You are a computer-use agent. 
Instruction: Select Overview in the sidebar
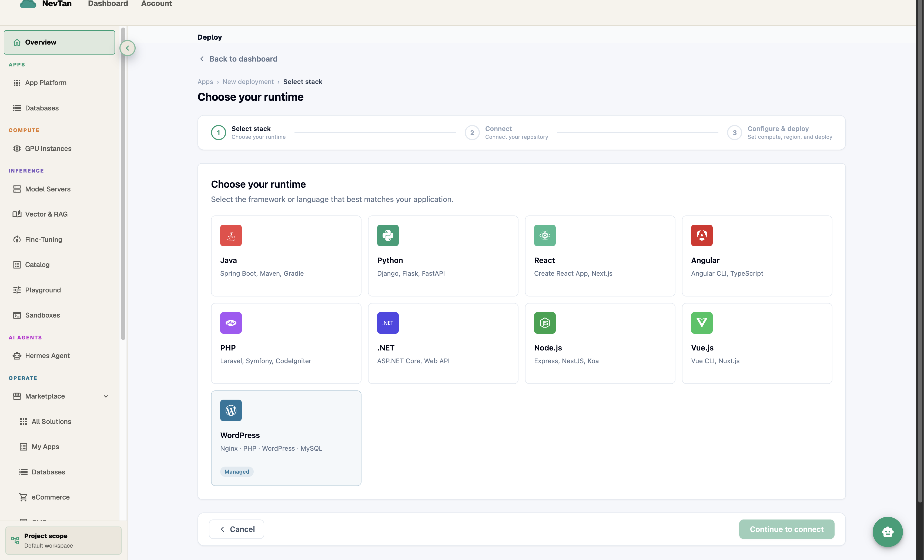tap(59, 42)
